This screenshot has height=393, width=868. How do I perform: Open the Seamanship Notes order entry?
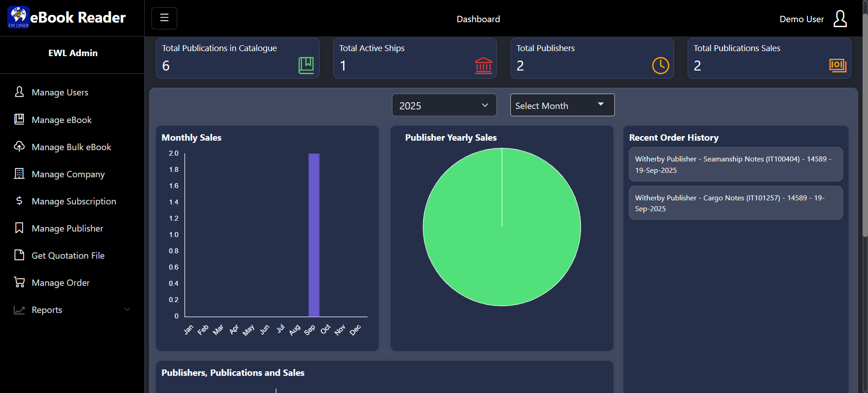(x=736, y=165)
